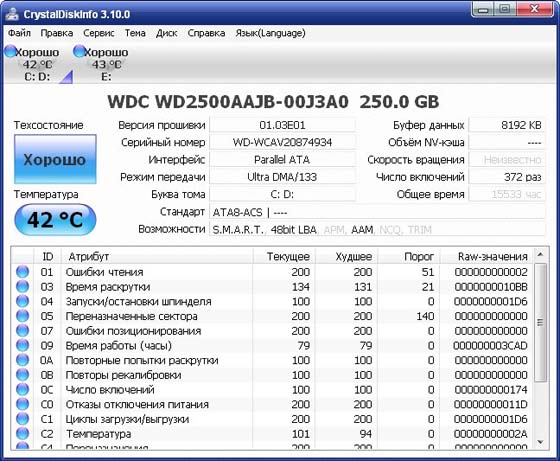Click status orb for C1 Циклы загрузки/выгрузки
Image resolution: width=560 pixels, height=461 pixels.
[22, 419]
